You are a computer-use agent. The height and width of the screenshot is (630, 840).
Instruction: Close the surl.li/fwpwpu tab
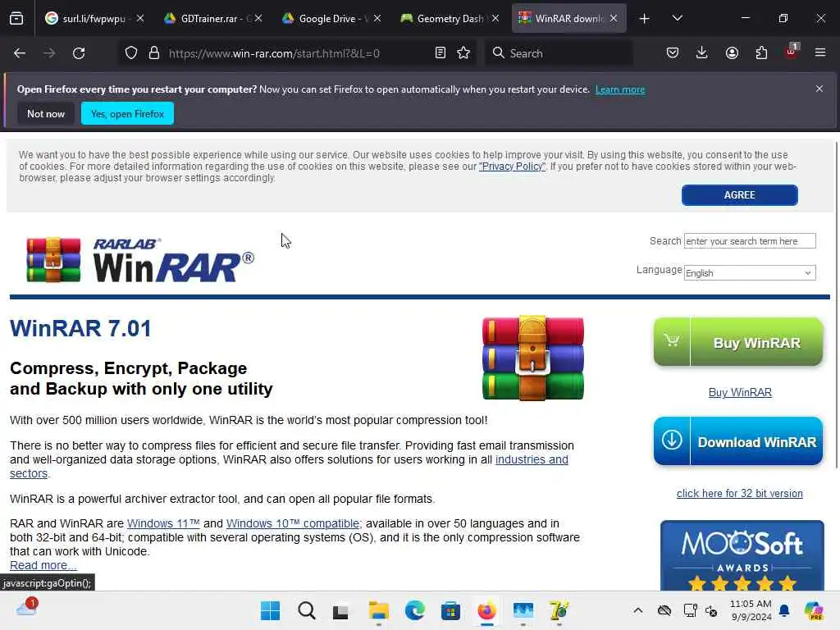point(139,18)
